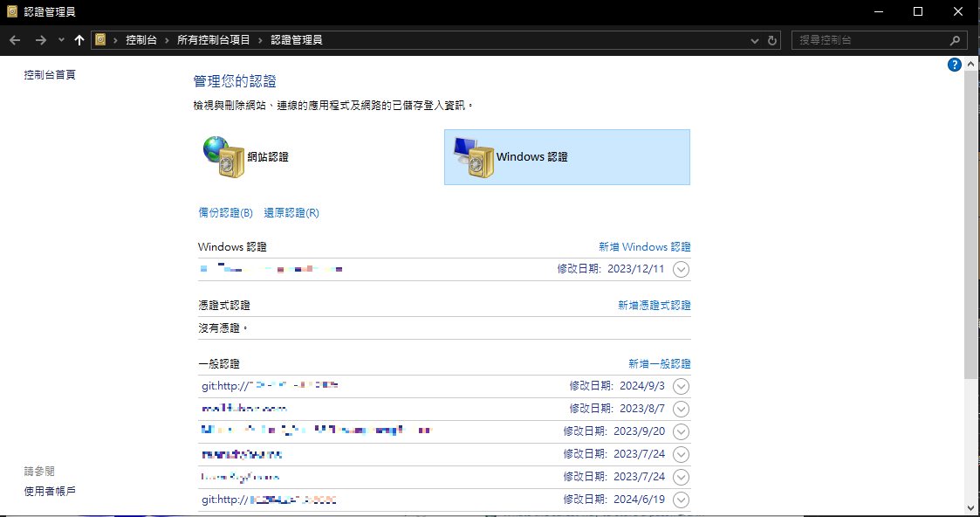Expand the credential modified 2024/6/19
The width and height of the screenshot is (980, 517).
point(682,500)
